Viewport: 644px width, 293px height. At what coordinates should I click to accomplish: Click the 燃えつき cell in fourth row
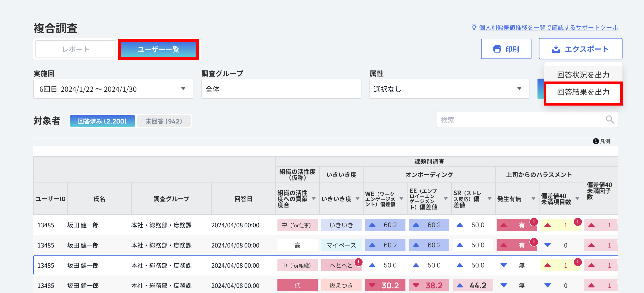341,285
